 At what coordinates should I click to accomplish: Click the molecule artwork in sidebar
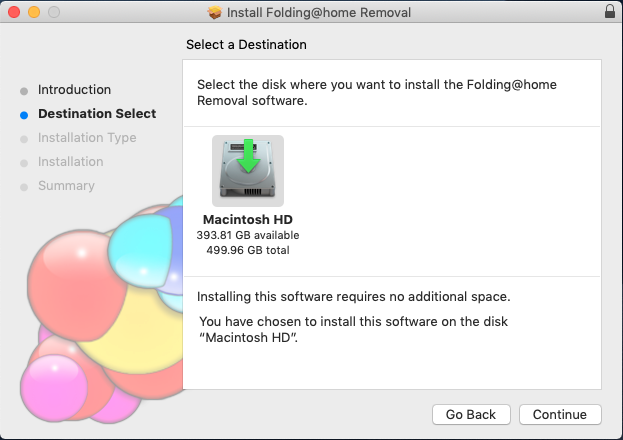click(x=101, y=310)
